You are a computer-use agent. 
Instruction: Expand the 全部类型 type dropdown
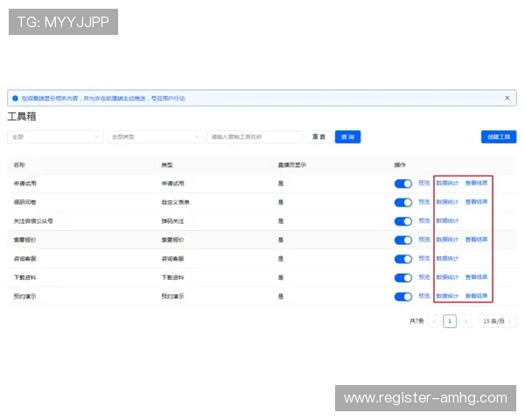pyautogui.click(x=154, y=136)
